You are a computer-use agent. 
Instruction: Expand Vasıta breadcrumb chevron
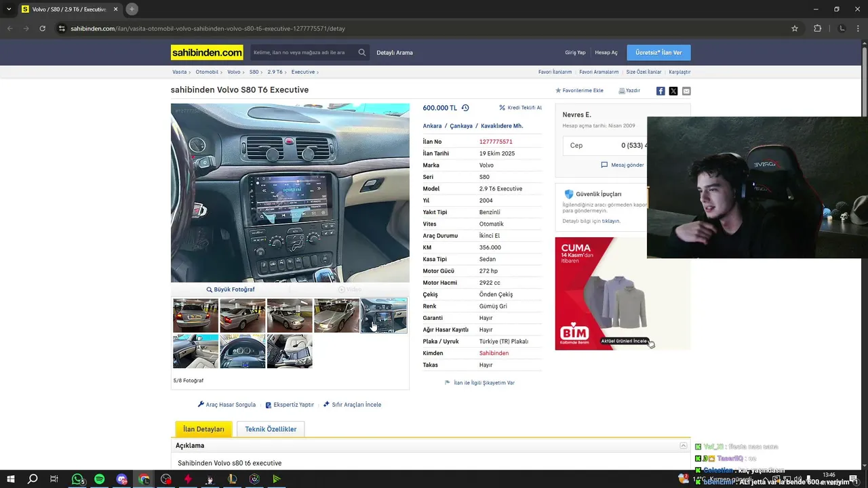[x=190, y=72]
